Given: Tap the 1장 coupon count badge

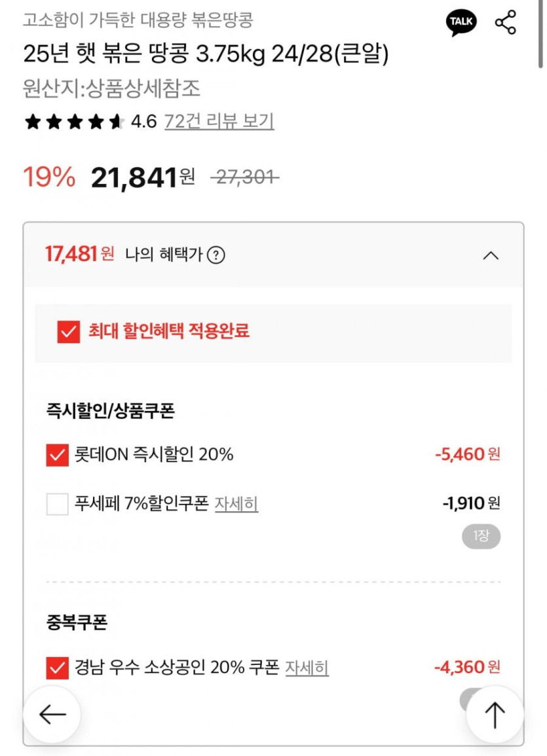Looking at the screenshot, I should coord(481,537).
